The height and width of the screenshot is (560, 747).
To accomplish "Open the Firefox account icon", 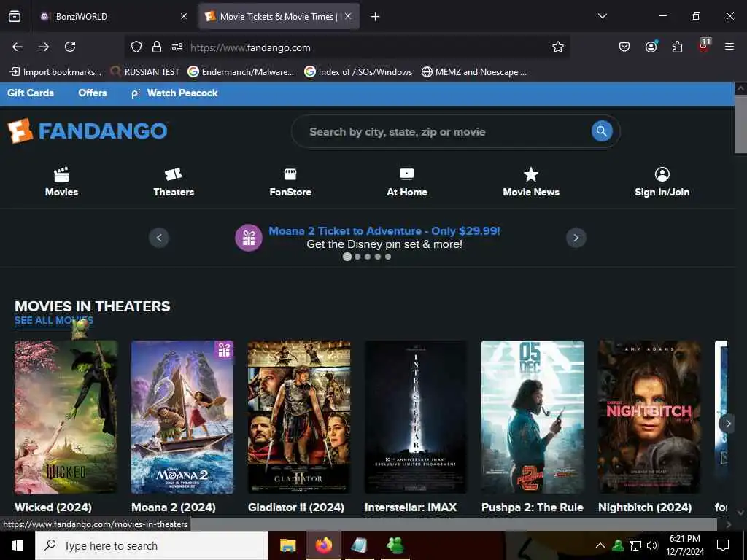I will coord(651,47).
